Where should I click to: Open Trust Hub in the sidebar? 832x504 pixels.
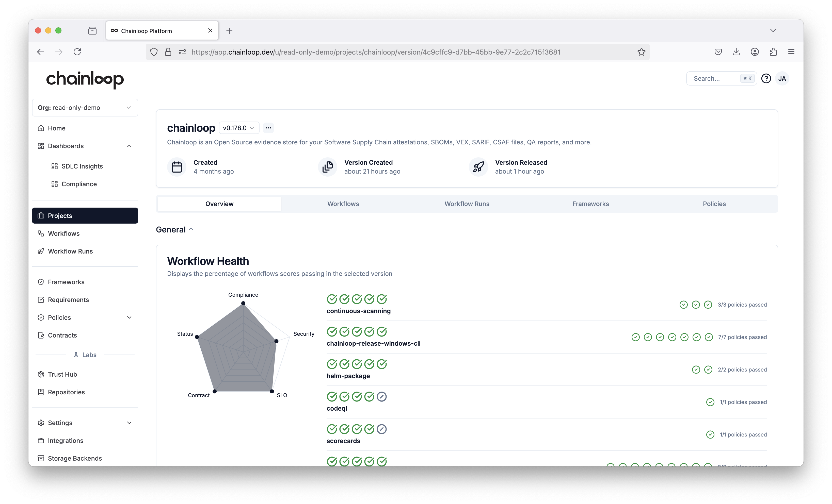85,375
